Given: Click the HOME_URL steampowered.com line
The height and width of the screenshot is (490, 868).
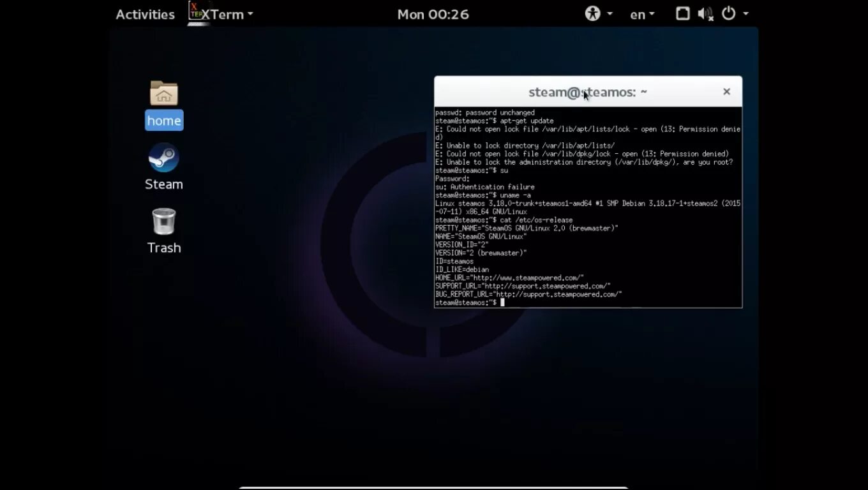Looking at the screenshot, I should 509,278.
